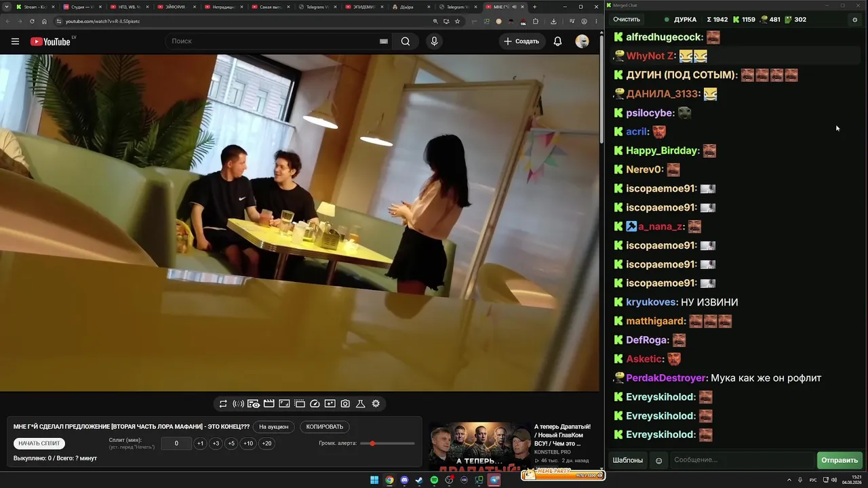This screenshot has height=488, width=868.
Task: Add 3 minutes to the split
Action: 216,443
